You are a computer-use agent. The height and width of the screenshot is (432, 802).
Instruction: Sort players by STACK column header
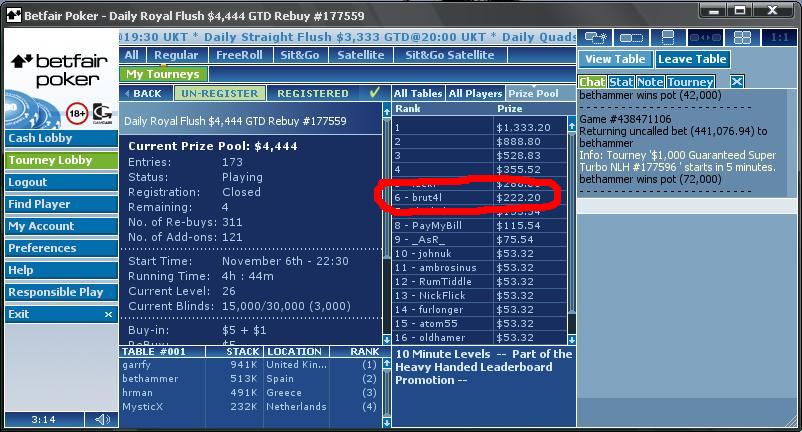[x=243, y=352]
